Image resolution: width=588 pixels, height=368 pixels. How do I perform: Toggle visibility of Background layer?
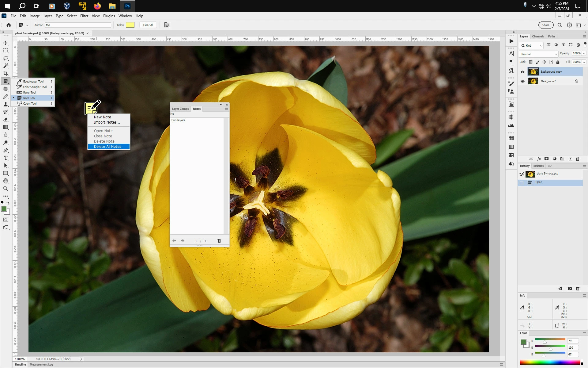pyautogui.click(x=522, y=81)
